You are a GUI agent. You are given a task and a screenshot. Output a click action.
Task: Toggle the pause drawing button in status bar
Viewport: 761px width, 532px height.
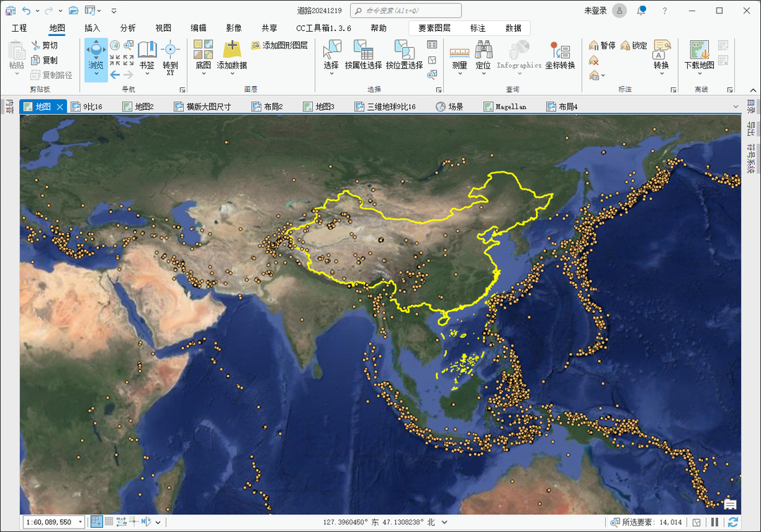click(x=714, y=522)
